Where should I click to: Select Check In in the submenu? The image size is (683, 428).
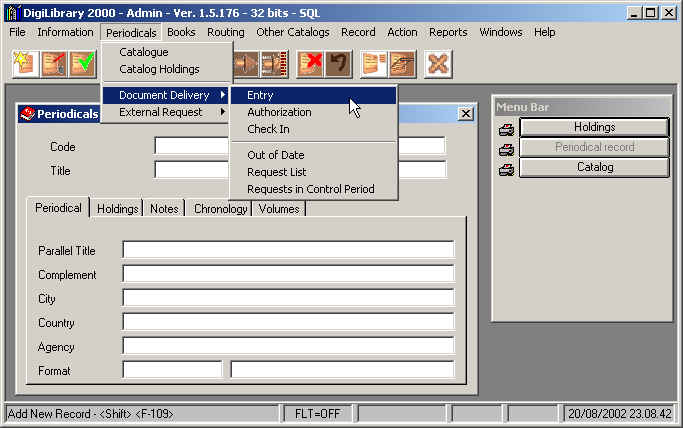click(x=313, y=129)
